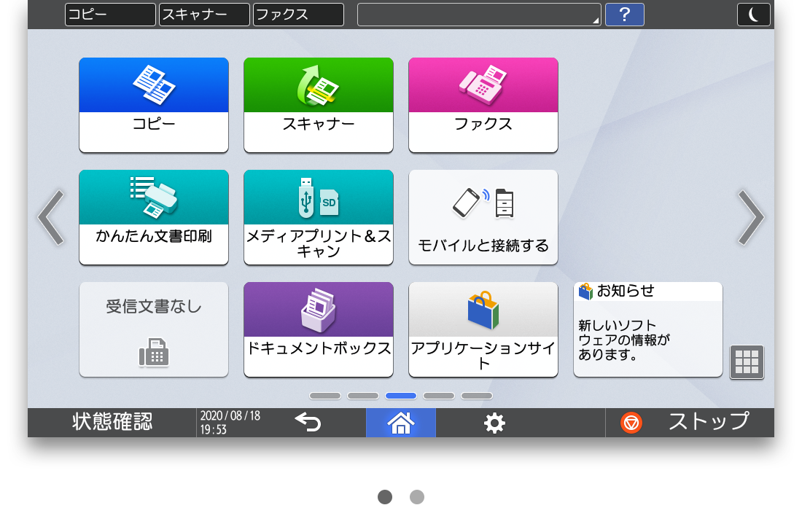
Task: Open the pink ファクス fax tile
Action: pyautogui.click(x=483, y=105)
